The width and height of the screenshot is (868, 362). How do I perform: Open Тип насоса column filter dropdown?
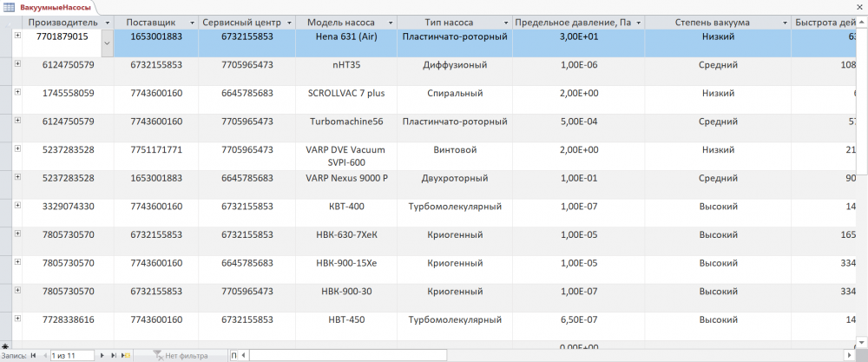[505, 23]
